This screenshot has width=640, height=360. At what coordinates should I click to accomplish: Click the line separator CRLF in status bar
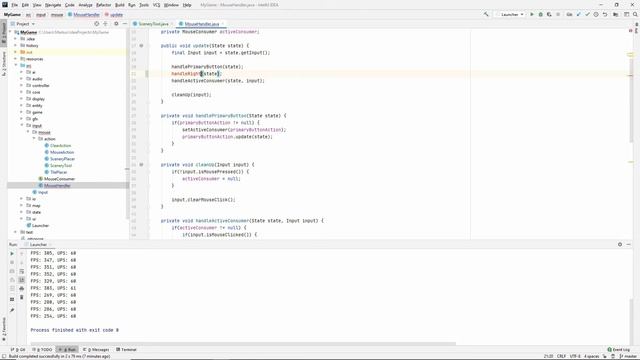coord(561,356)
